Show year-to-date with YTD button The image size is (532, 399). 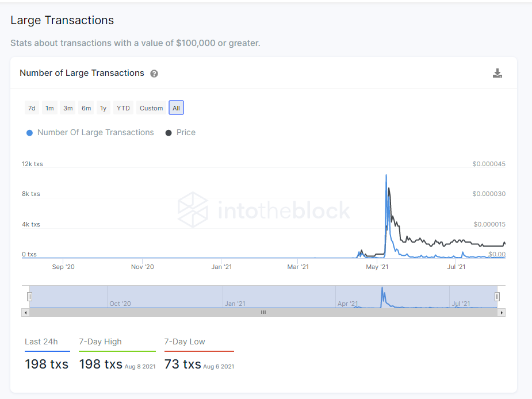click(x=123, y=108)
